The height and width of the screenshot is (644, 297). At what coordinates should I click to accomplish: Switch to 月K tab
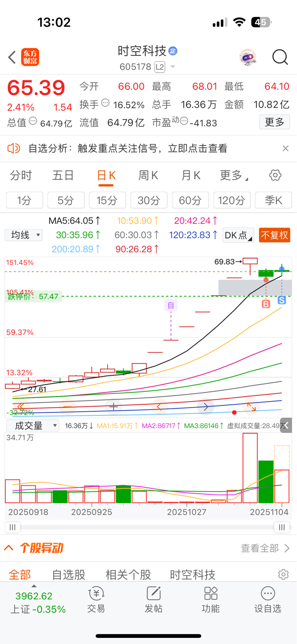(x=191, y=176)
